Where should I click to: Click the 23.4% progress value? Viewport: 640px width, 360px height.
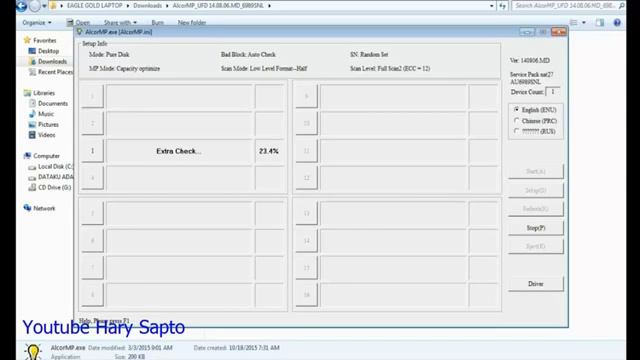click(269, 151)
